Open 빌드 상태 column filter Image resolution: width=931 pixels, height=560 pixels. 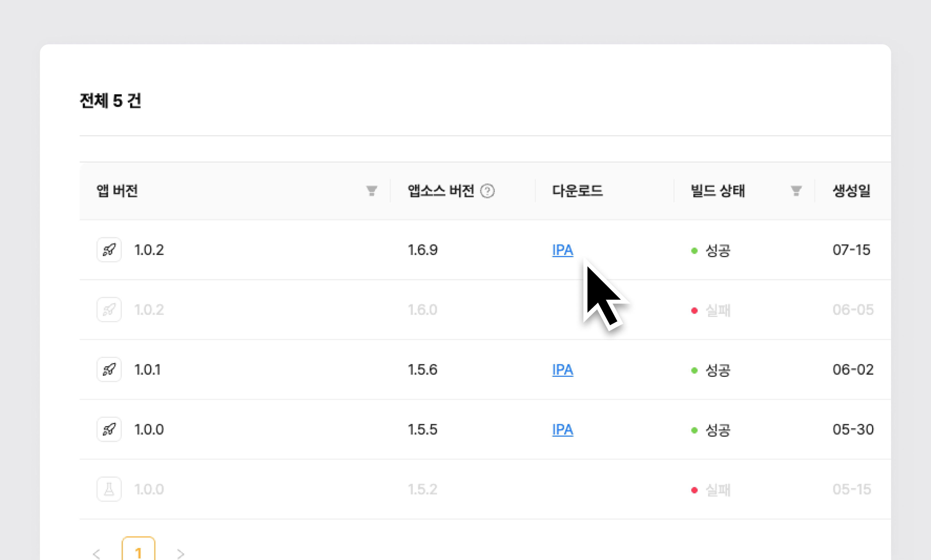(796, 191)
